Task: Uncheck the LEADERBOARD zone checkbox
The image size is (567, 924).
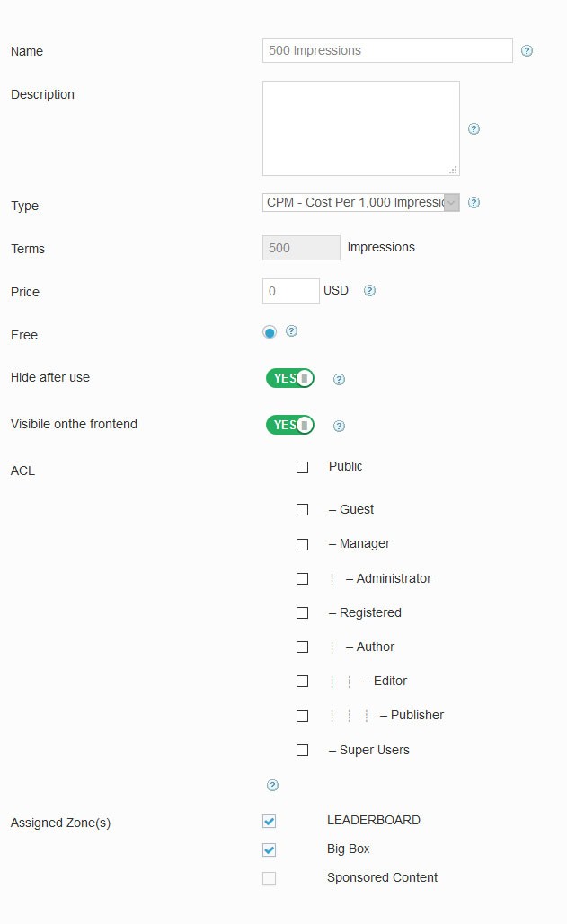Action: click(x=270, y=821)
